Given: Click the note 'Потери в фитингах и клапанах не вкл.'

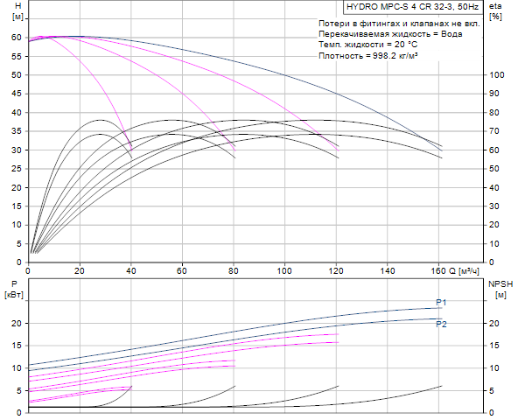Looking at the screenshot, I should 399,24.
